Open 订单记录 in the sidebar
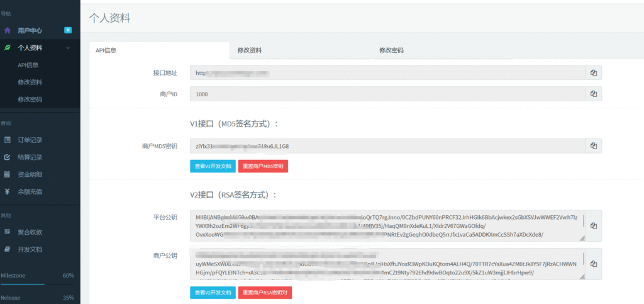The image size is (644, 304). pyautogui.click(x=30, y=140)
